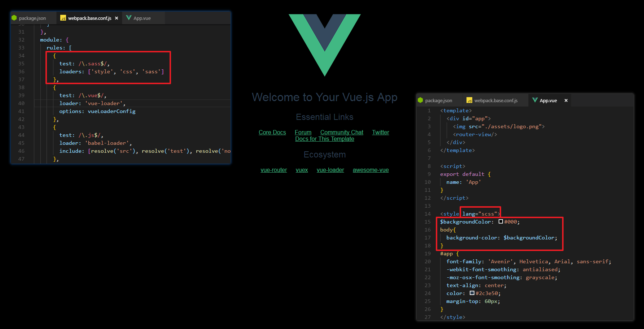The height and width of the screenshot is (329, 644).
Task: Click the #000 color swatch in App.vue
Action: coord(501,221)
